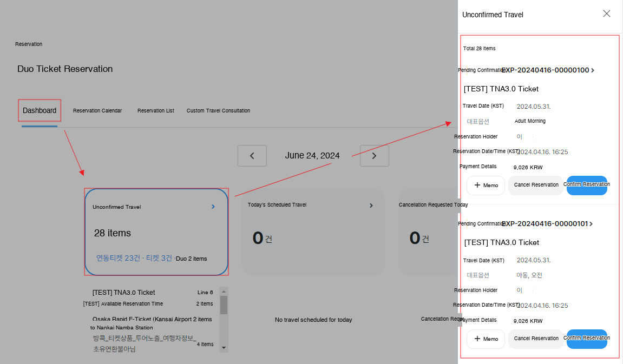623x364 pixels.
Task: Open Unconfirmed Travel card chevron
Action: (213, 207)
